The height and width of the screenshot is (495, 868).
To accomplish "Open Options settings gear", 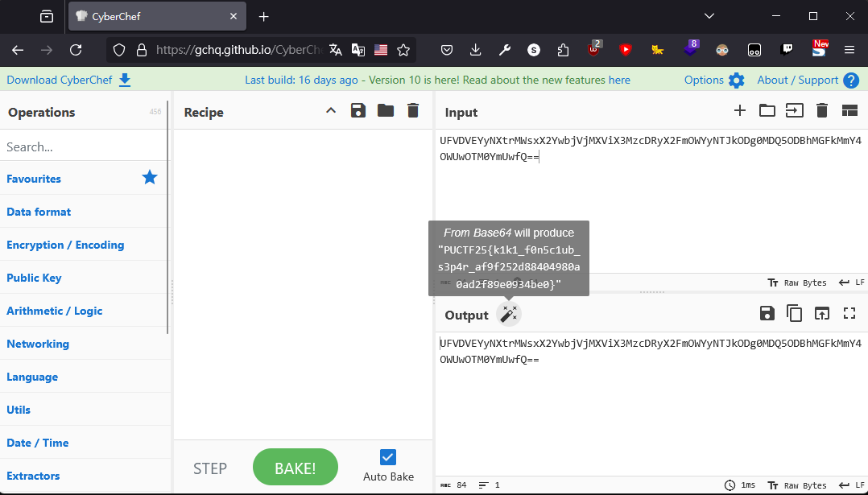I will (x=714, y=80).
